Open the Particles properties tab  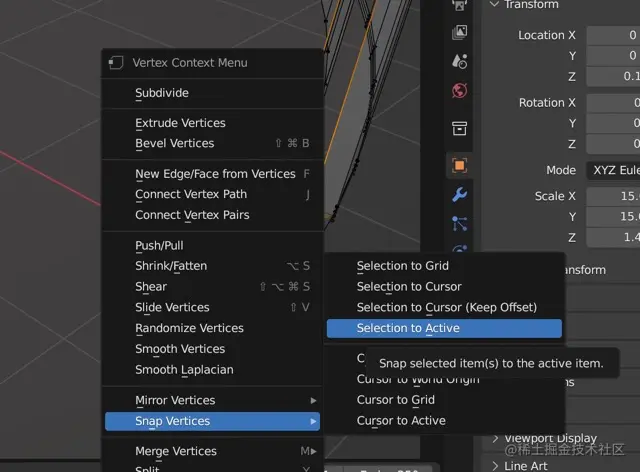pyautogui.click(x=460, y=223)
